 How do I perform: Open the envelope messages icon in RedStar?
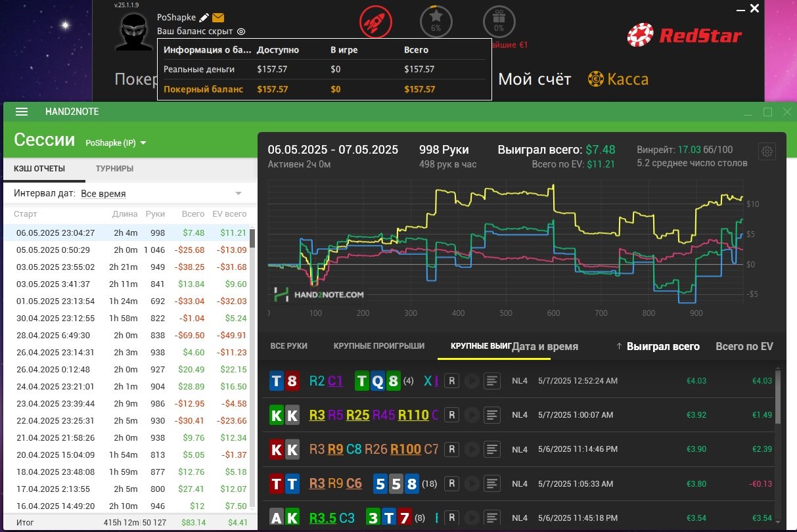click(218, 18)
